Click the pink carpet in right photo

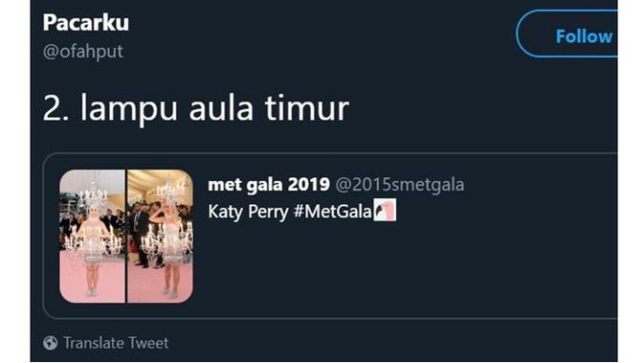(148, 284)
